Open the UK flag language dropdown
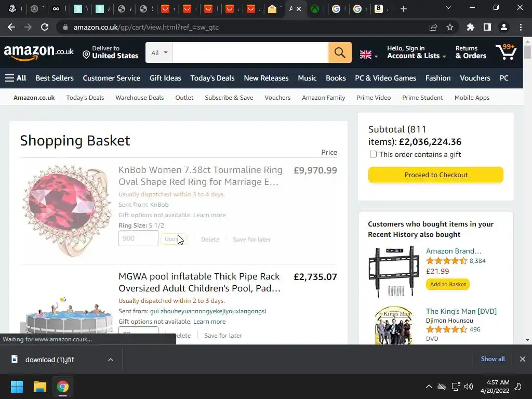532x399 pixels. pyautogui.click(x=368, y=54)
